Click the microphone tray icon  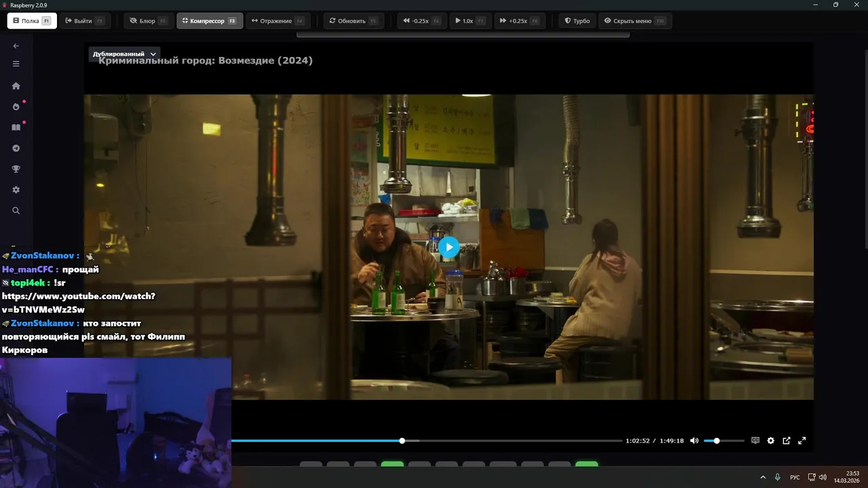(778, 477)
